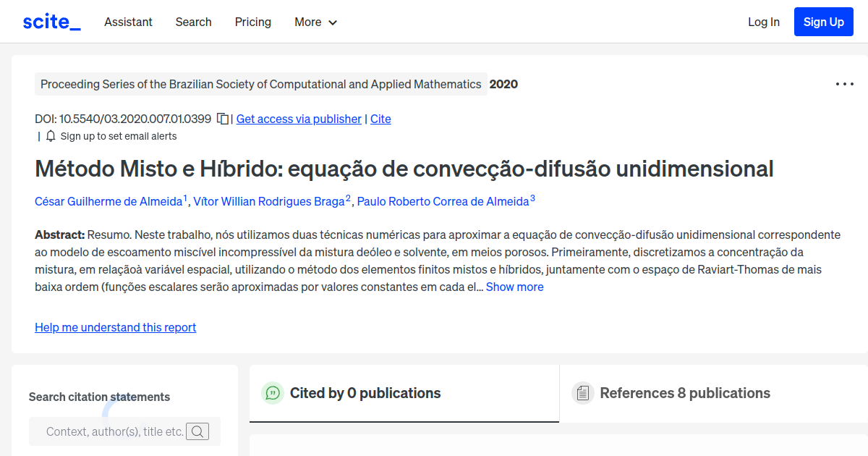Click author César Guilherme de Almeida
The image size is (868, 456).
tap(107, 200)
